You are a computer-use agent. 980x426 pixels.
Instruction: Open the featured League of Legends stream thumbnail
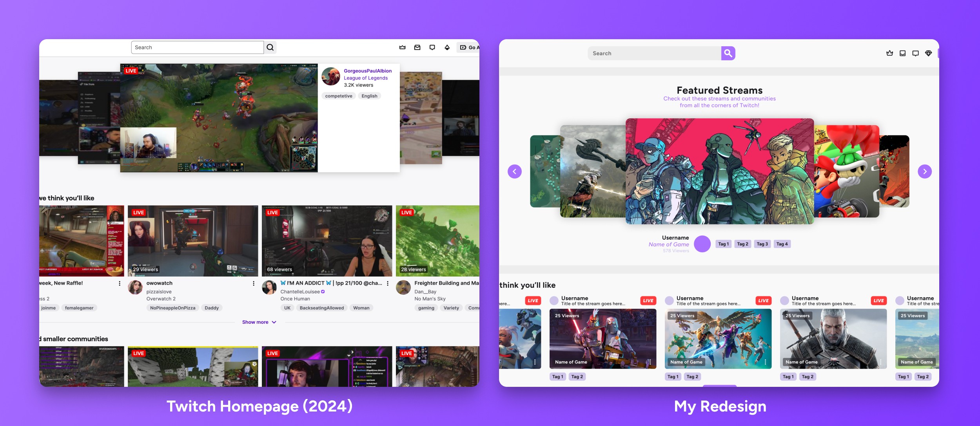coord(219,118)
